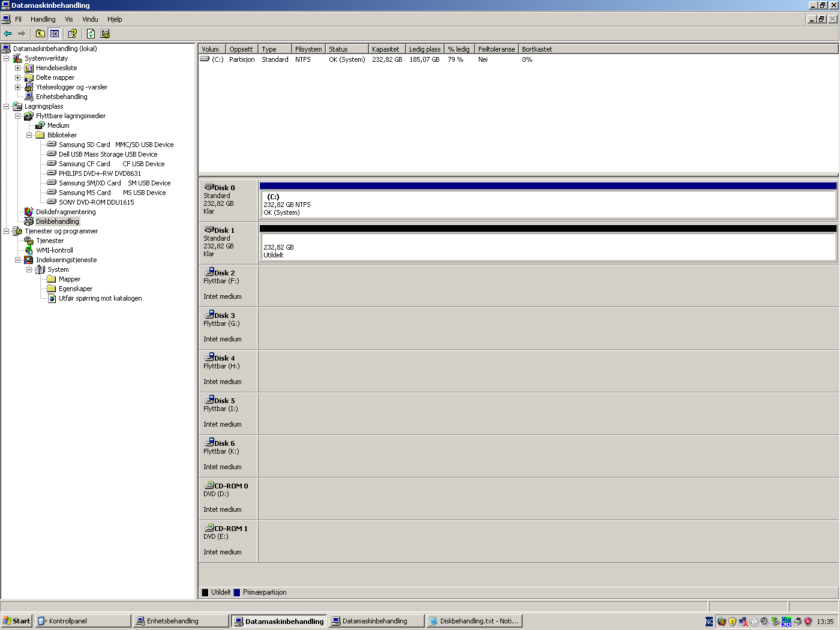Viewport: 840px width, 630px height.
Task: Click the (C:) volume row in list
Action: click(x=366, y=59)
